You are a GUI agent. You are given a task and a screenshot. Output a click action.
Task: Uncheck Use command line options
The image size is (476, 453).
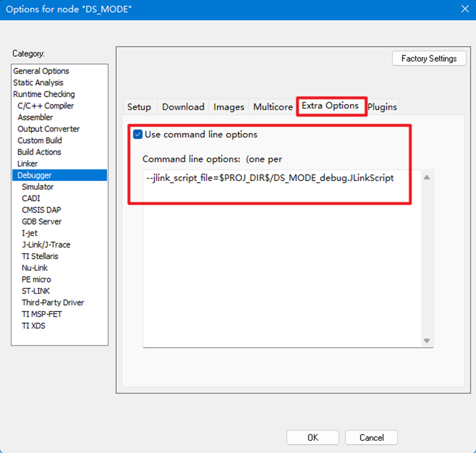click(138, 134)
